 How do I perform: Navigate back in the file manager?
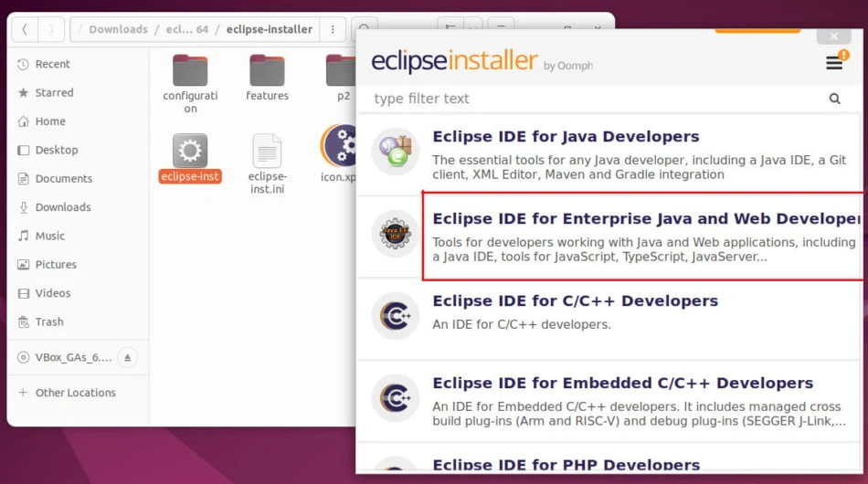25,29
